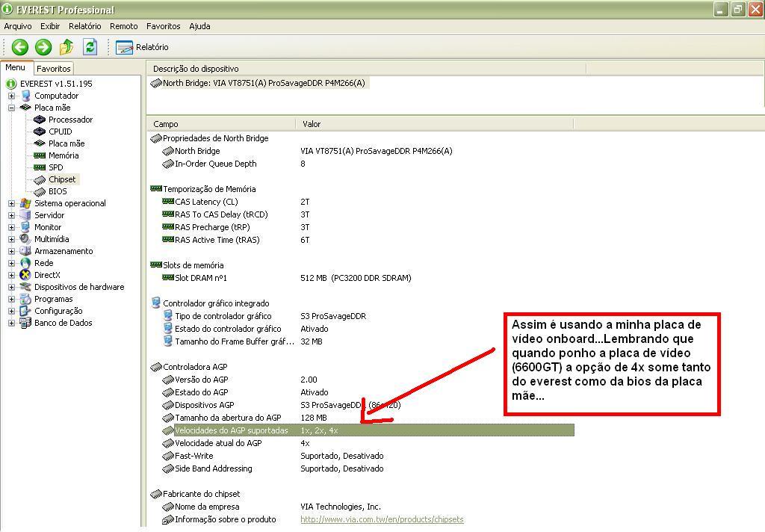Open the Relatório menu in the menu bar
Image resolution: width=765 pixels, height=532 pixels.
click(x=85, y=26)
